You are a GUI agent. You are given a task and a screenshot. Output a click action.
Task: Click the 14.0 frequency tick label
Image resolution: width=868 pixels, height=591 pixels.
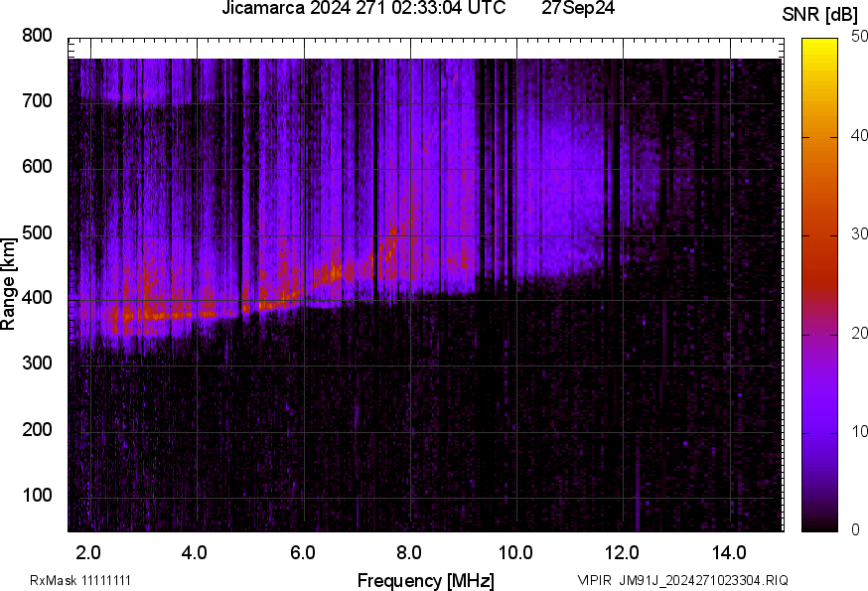tap(729, 553)
